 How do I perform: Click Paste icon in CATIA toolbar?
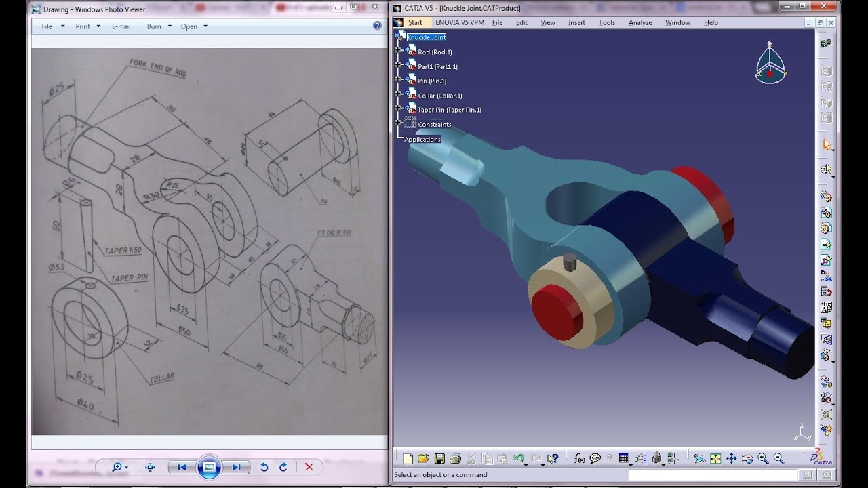[x=502, y=459]
